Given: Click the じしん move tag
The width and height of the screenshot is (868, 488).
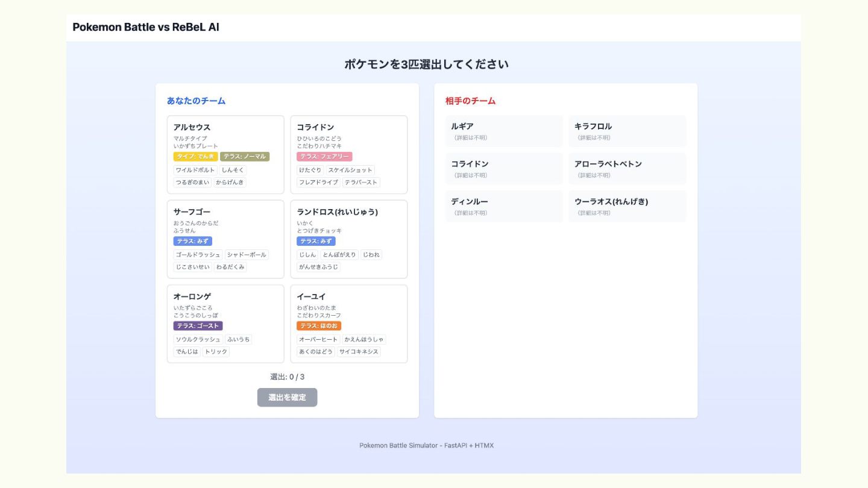Looking at the screenshot, I should click(307, 255).
